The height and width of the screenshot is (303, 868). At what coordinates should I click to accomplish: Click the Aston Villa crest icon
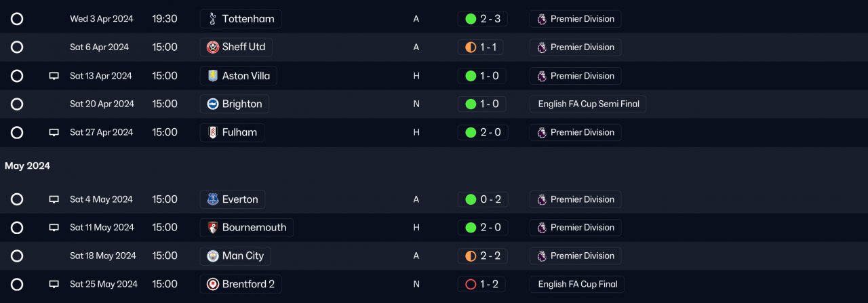213,76
